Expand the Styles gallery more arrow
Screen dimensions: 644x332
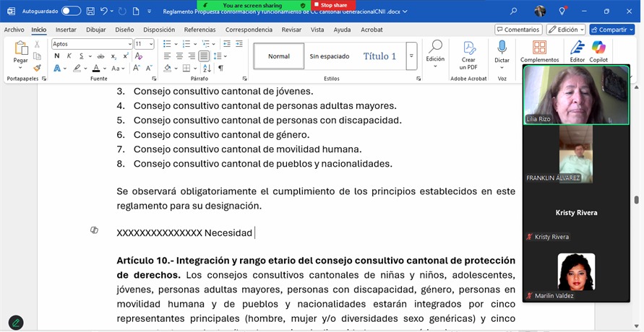coord(411,56)
